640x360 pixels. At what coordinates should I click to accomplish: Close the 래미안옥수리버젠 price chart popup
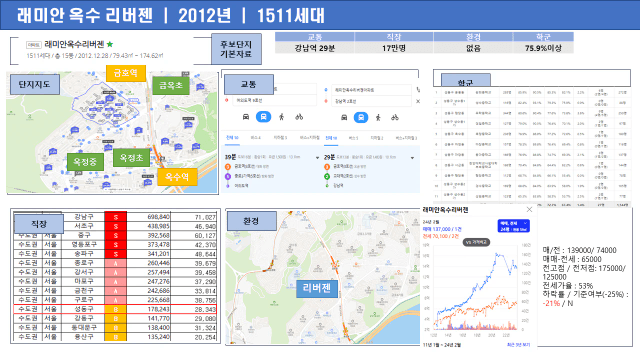[x=529, y=209]
